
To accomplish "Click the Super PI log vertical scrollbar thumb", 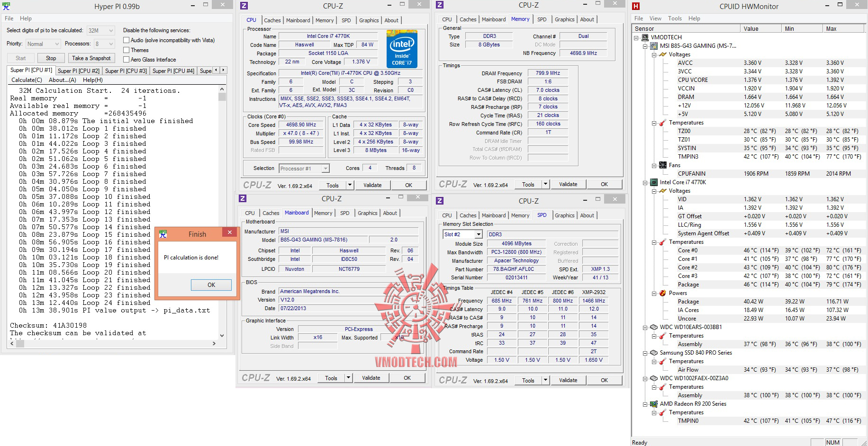I will (222, 97).
